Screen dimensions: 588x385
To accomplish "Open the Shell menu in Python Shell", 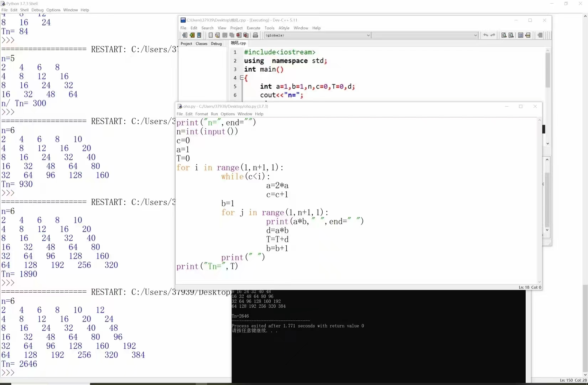I will pos(24,10).
